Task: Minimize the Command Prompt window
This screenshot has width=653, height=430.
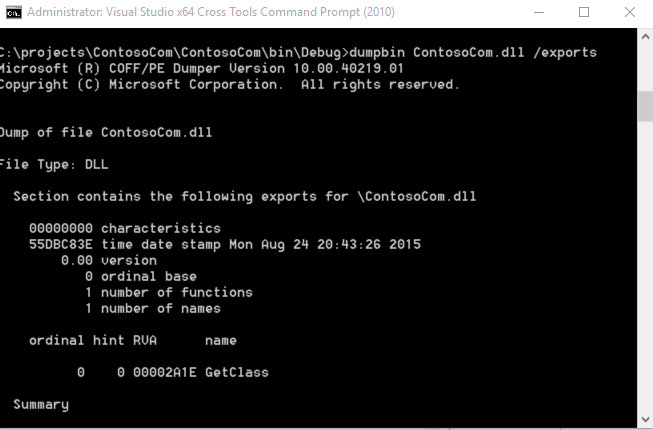Action: coord(540,12)
